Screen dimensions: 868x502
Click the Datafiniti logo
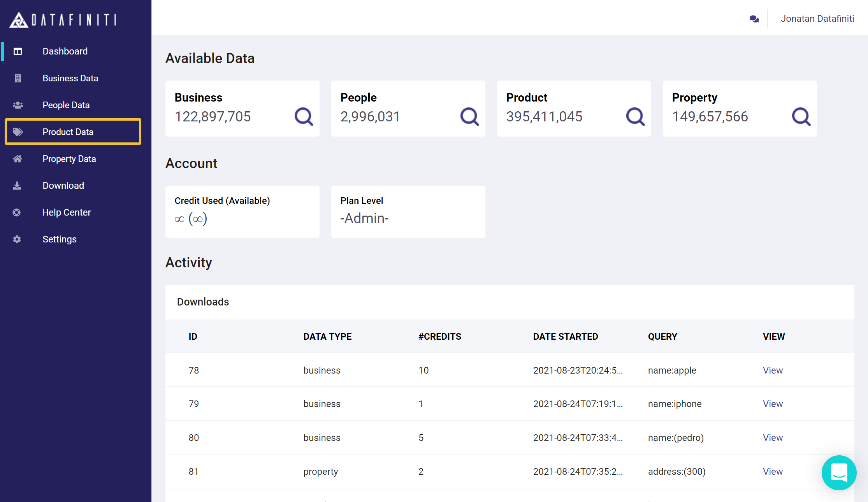click(63, 19)
